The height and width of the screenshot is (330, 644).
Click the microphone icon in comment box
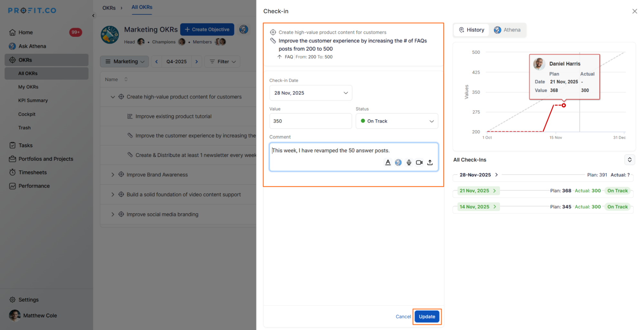click(x=409, y=162)
